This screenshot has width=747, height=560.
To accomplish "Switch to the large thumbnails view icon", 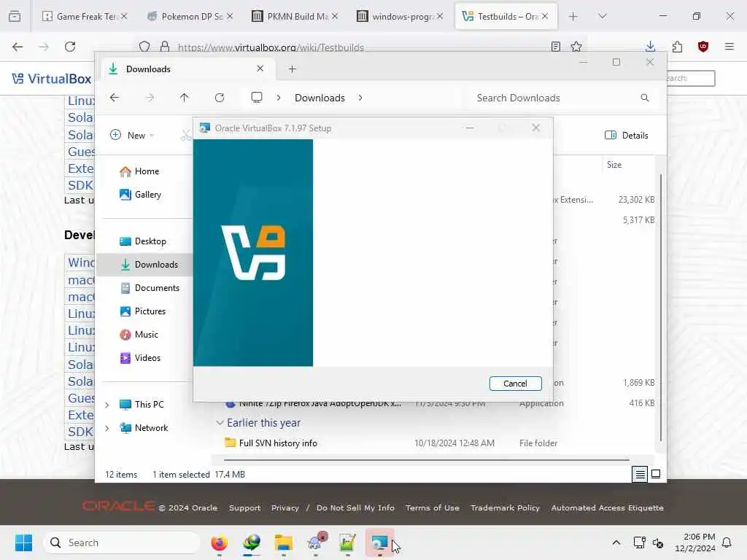I will (656, 474).
